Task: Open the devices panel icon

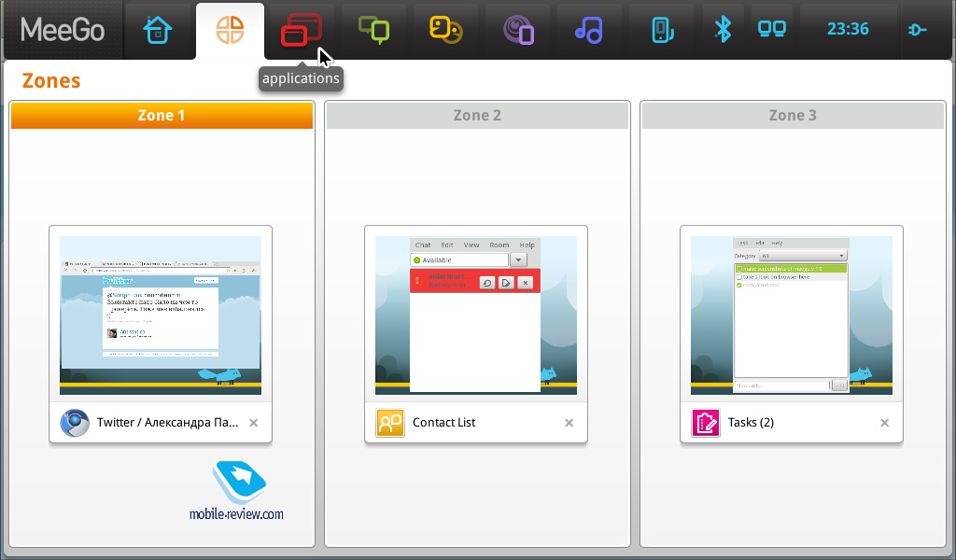Action: point(661,30)
